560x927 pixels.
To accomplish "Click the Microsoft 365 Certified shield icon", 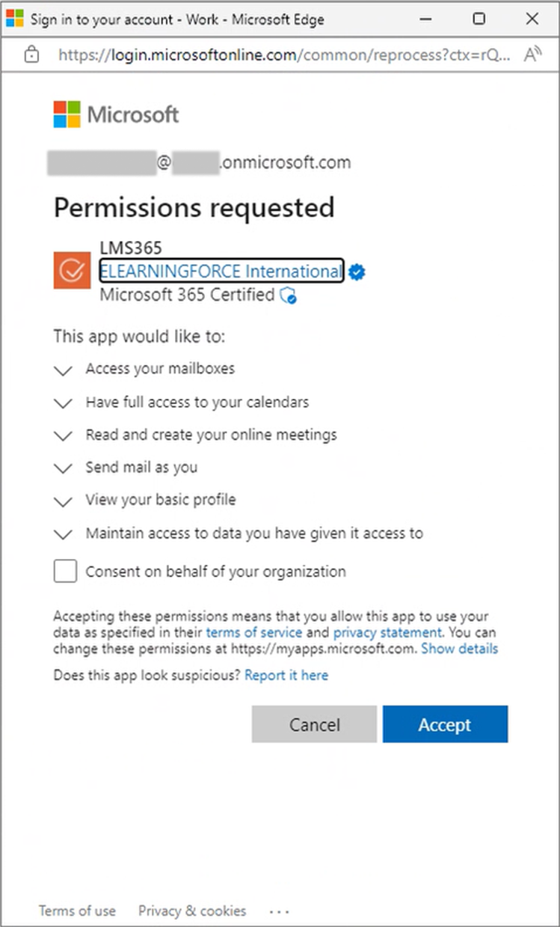I will tap(289, 296).
